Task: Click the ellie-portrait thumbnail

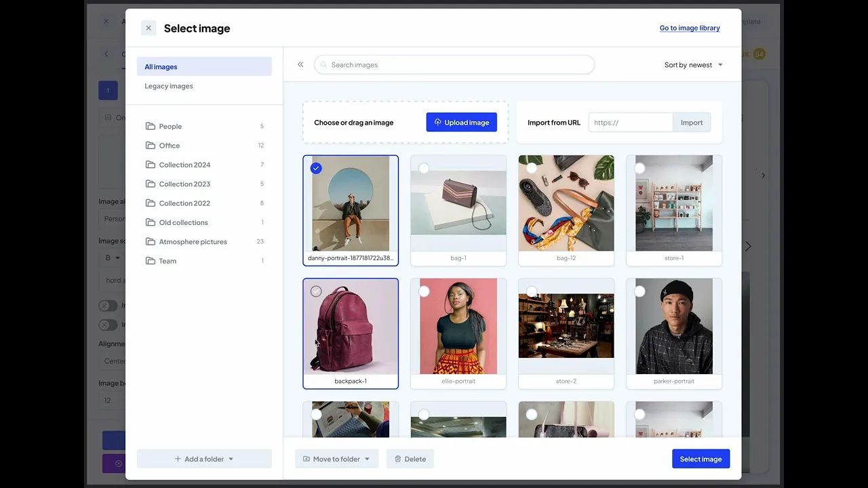Action: point(458,327)
